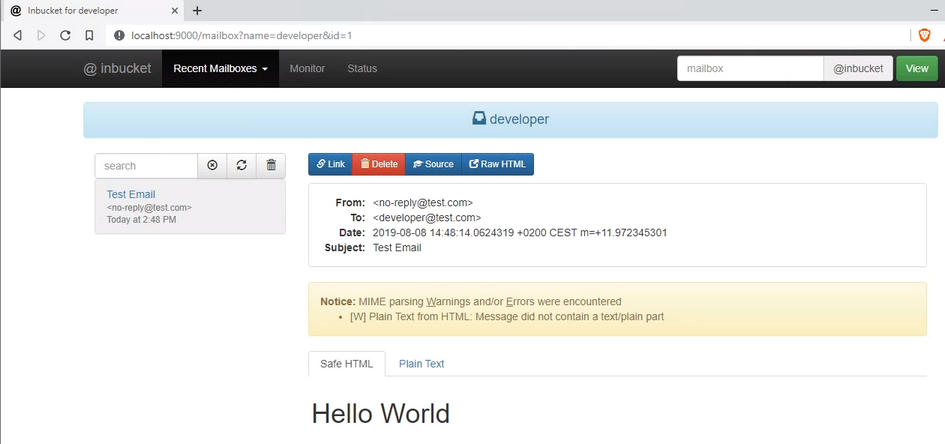Click the clear search icon button

coord(212,166)
